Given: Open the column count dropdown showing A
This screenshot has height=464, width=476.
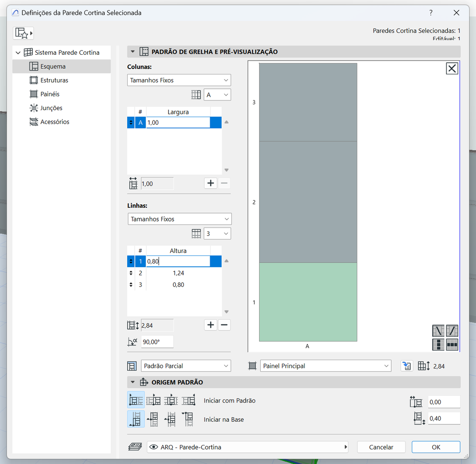Looking at the screenshot, I should coord(217,95).
